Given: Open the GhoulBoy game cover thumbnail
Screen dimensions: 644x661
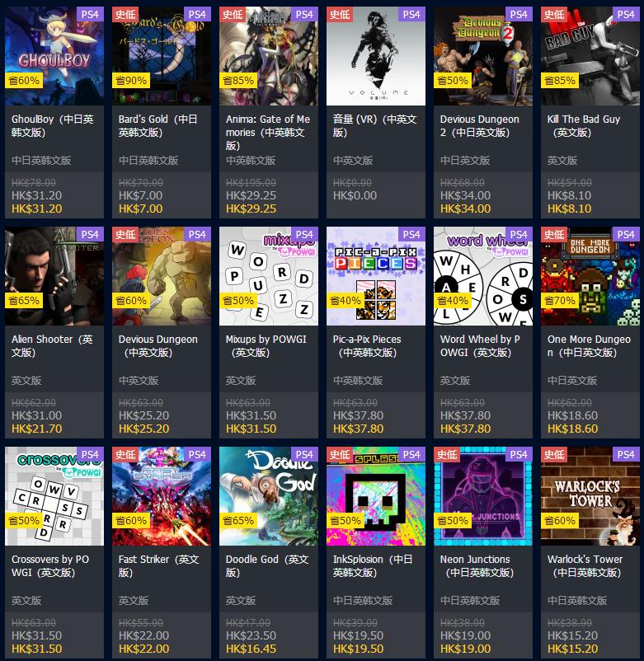Looking at the screenshot, I should point(54,56).
